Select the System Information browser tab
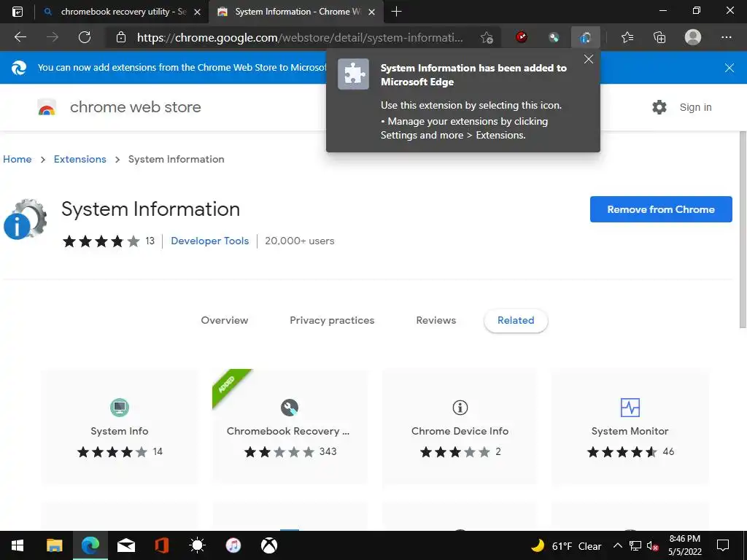 pos(296,12)
